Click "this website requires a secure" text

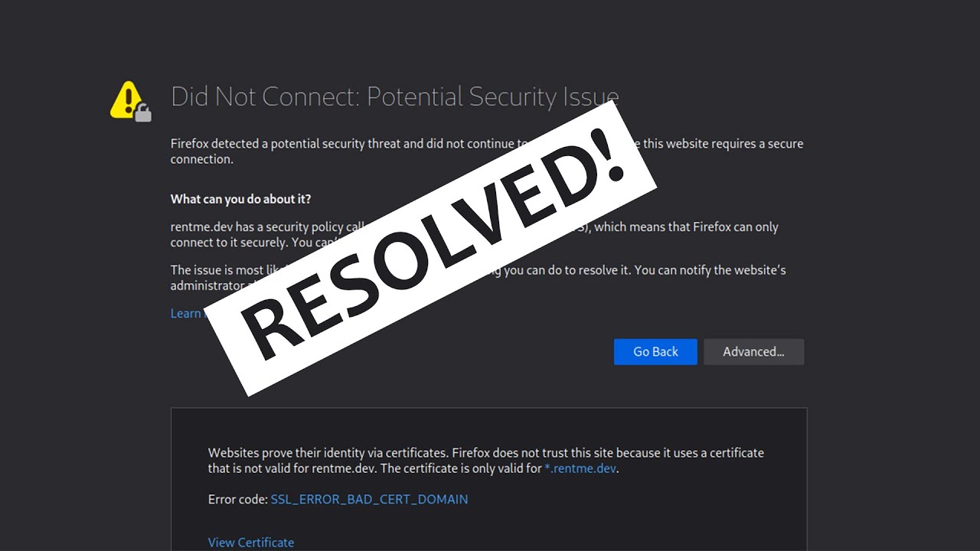pyautogui.click(x=724, y=144)
